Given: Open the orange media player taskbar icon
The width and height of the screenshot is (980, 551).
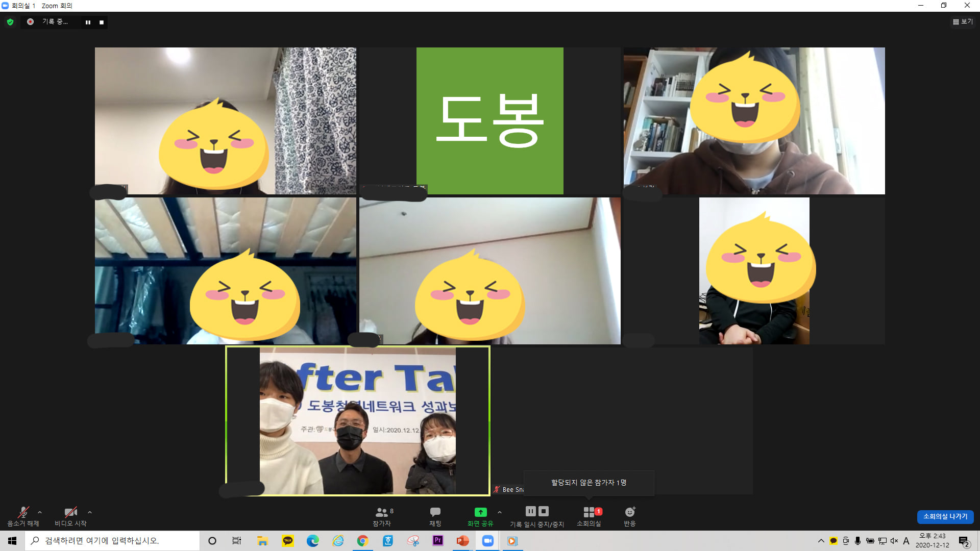Looking at the screenshot, I should click(x=512, y=541).
